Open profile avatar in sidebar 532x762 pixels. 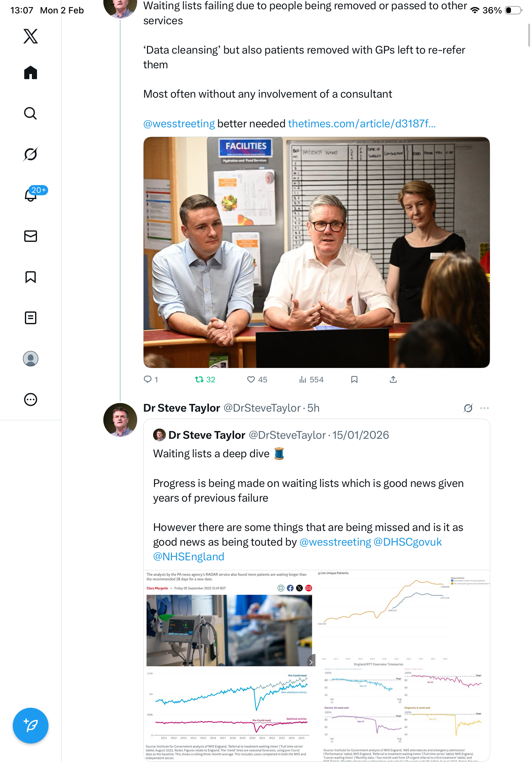(31, 359)
